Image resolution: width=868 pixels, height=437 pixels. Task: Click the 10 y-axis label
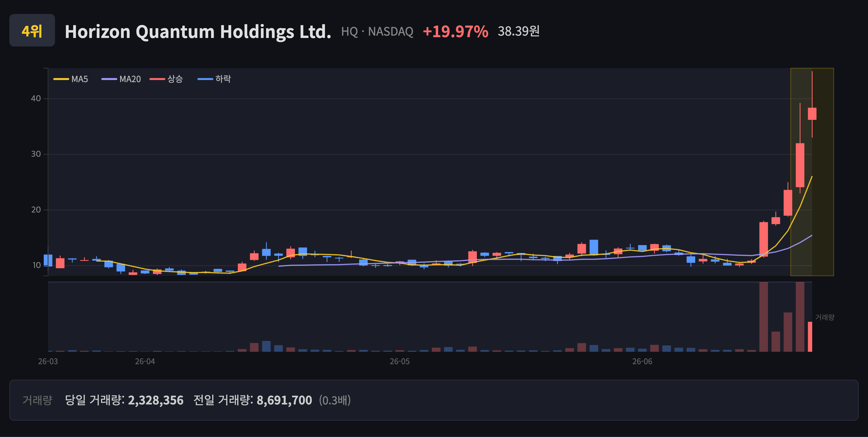pos(36,265)
